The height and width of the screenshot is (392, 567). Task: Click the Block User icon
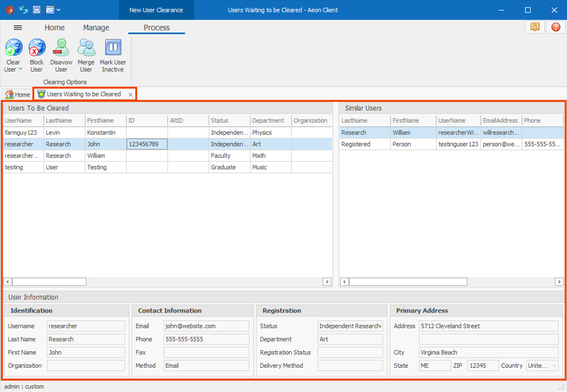point(37,47)
